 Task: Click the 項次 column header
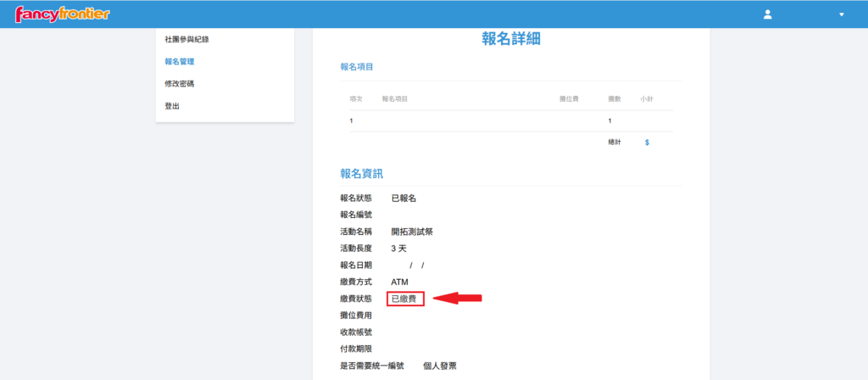(356, 99)
